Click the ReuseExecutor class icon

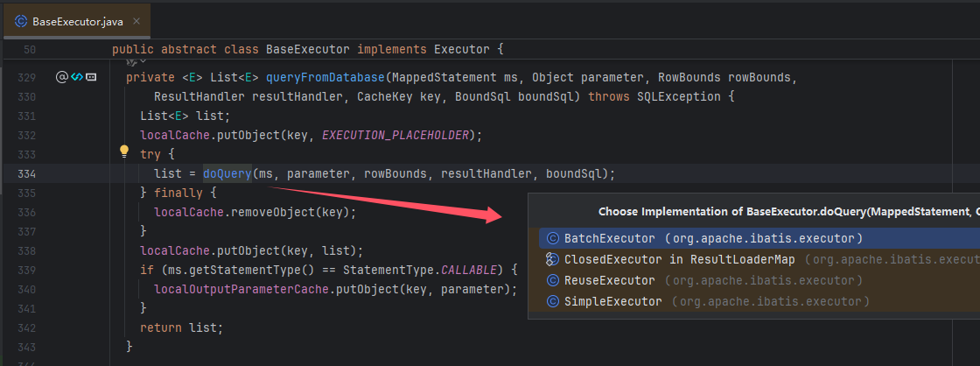pos(552,280)
